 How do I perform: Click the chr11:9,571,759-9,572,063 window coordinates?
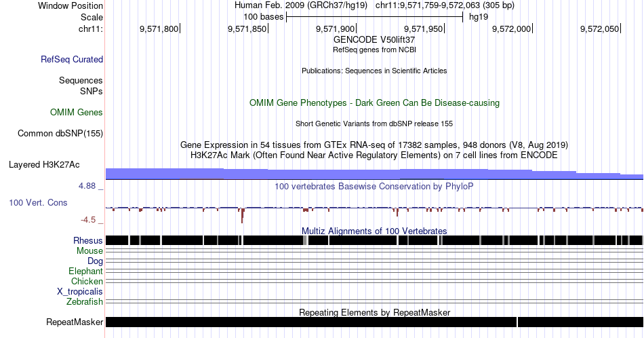coord(445,5)
